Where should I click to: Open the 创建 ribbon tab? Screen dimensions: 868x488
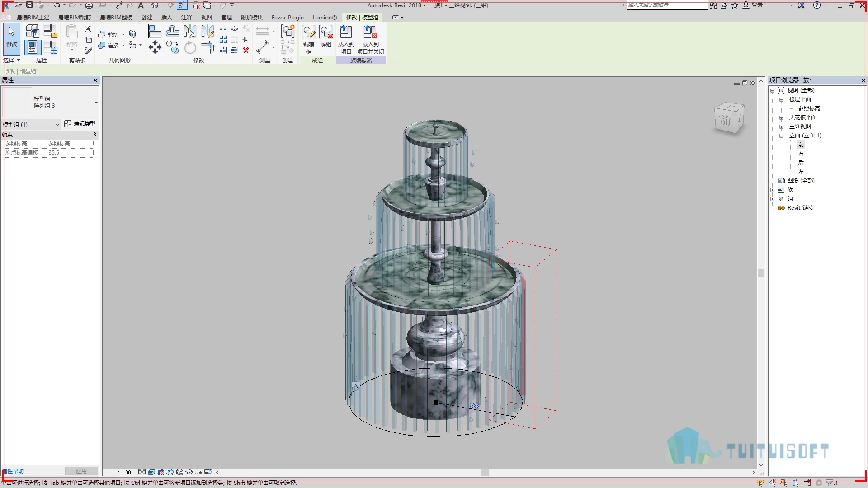point(147,17)
